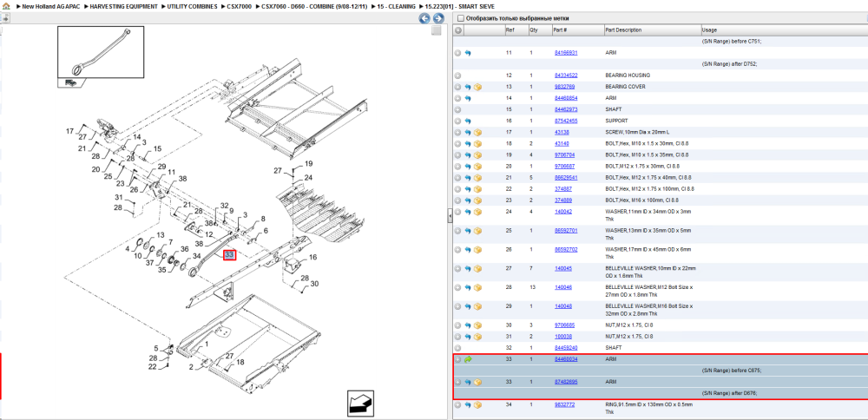
Task: Click the 'SCREW,10mm Dia x 20mm L' description
Action: [x=639, y=132]
